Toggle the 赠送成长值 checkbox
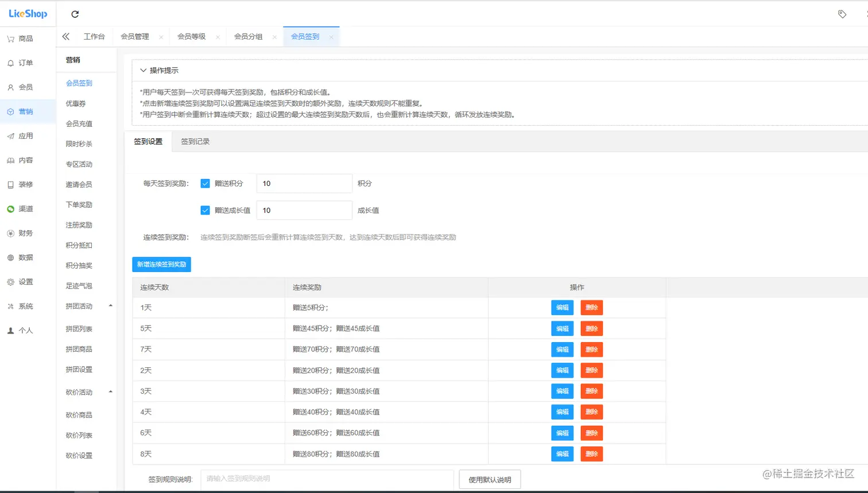 click(x=205, y=210)
